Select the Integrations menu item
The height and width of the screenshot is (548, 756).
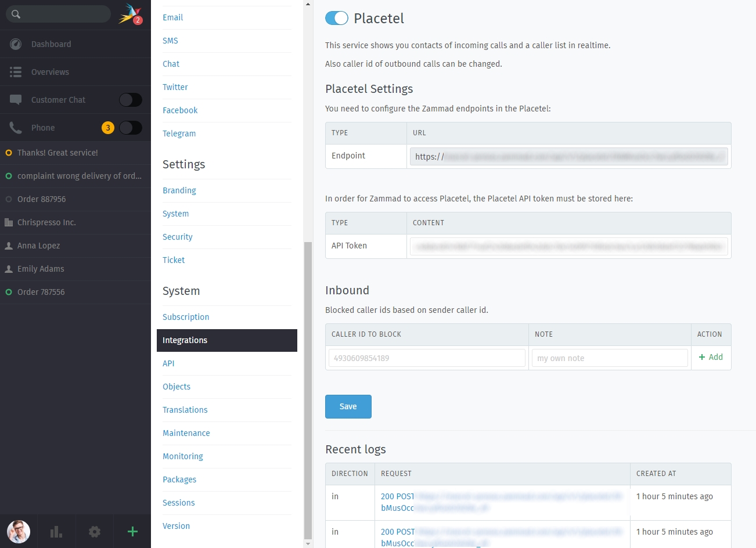click(x=227, y=340)
